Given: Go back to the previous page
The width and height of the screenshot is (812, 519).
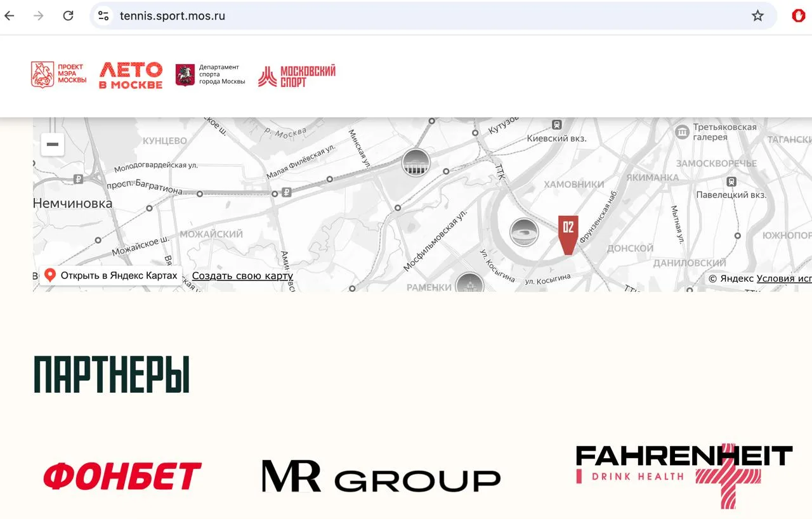Looking at the screenshot, I should click(x=10, y=16).
